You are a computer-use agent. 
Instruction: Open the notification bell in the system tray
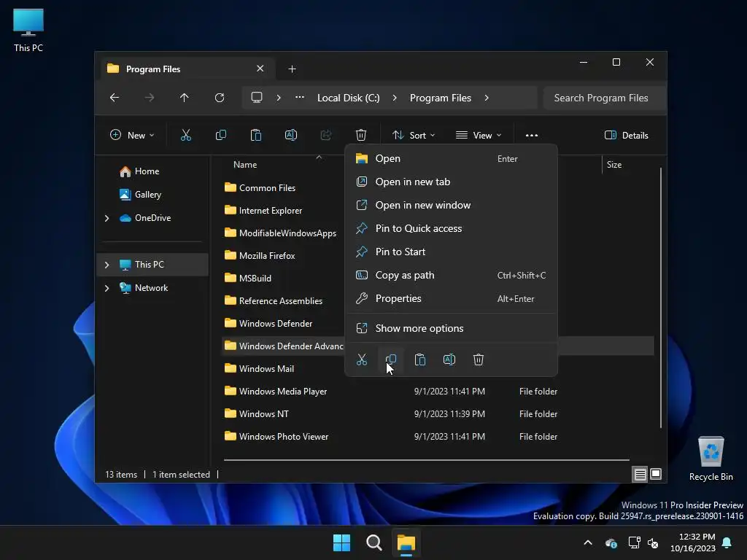[727, 542]
